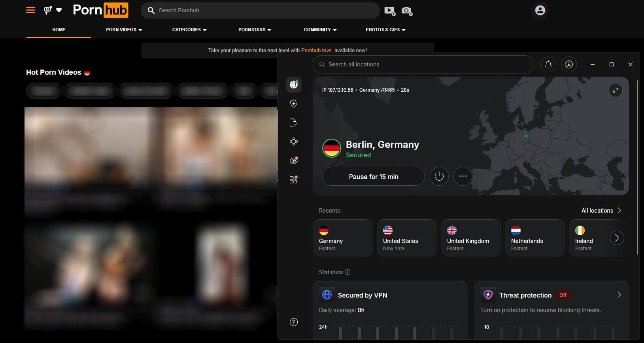
Task: Open the help question mark icon
Action: [x=294, y=322]
